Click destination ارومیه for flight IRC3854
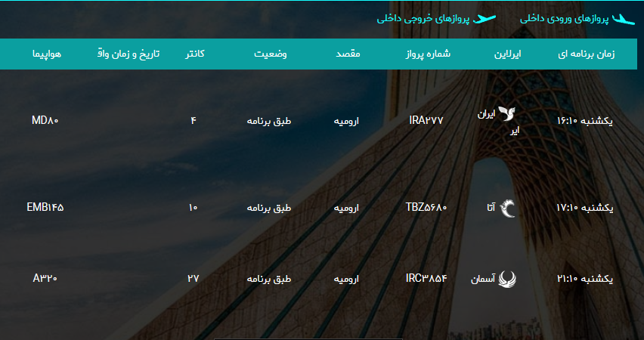The width and height of the screenshot is (644, 340). click(x=346, y=280)
